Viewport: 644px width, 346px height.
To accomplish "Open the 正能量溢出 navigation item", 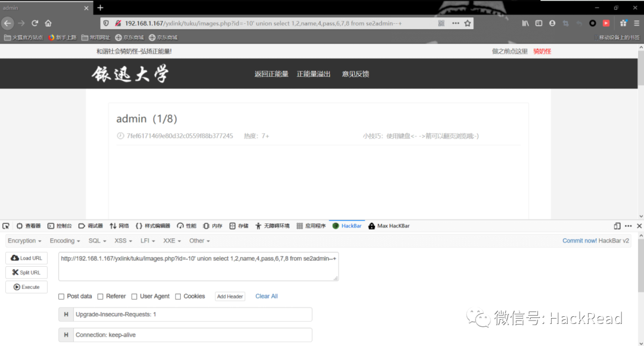I will click(314, 74).
